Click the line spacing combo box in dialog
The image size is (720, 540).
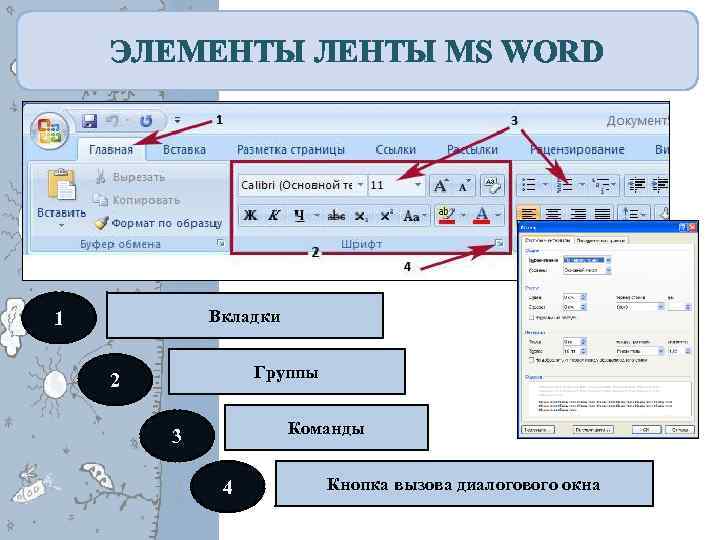(640, 351)
